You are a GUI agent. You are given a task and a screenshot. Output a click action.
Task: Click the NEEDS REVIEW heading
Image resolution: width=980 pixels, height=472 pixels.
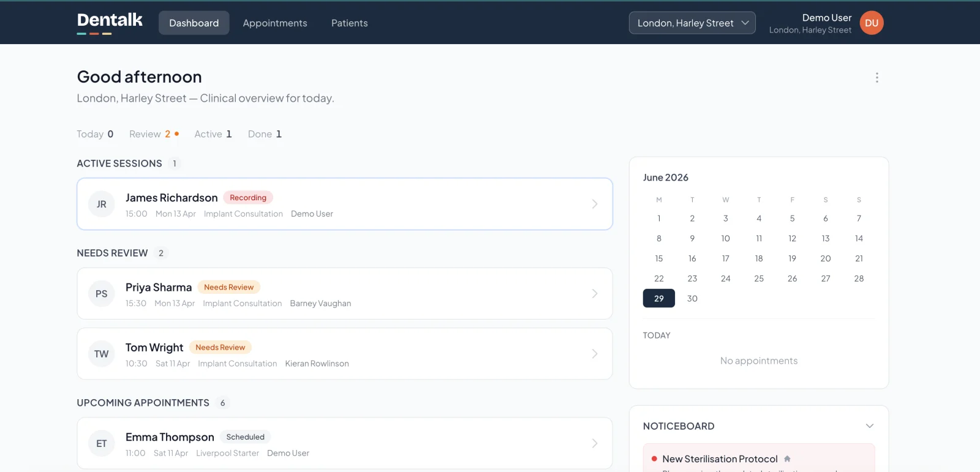point(112,253)
